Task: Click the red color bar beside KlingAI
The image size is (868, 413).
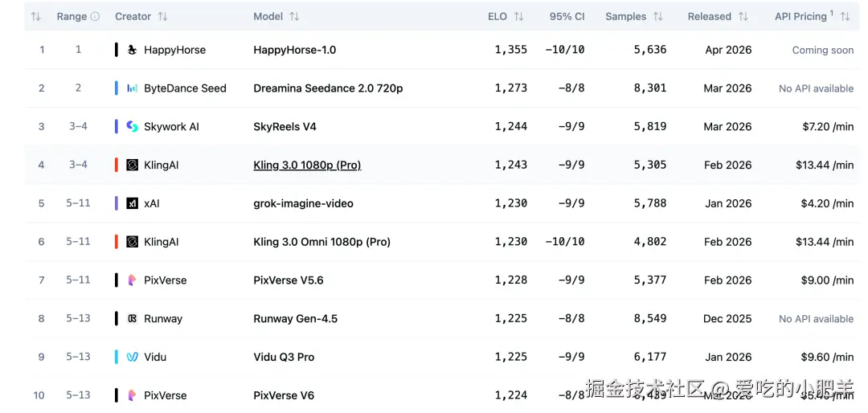Action: [117, 165]
